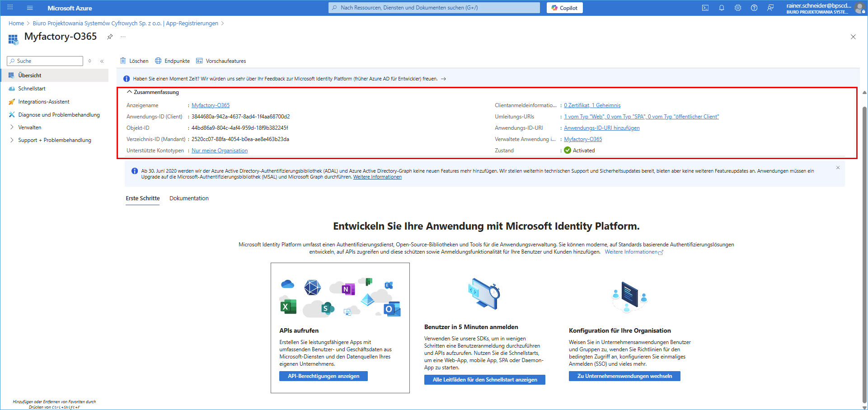This screenshot has height=410, width=868.
Task: Open the Umleitungs-URIs link
Action: [641, 117]
